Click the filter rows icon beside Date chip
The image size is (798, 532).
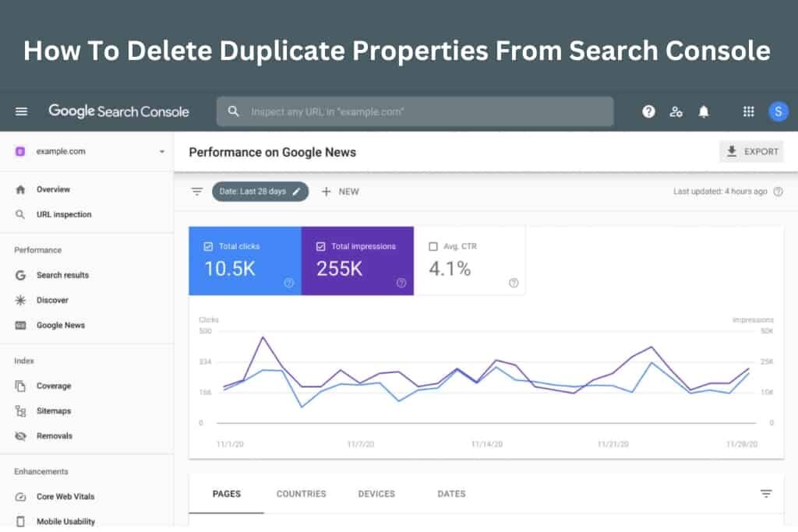(x=197, y=192)
